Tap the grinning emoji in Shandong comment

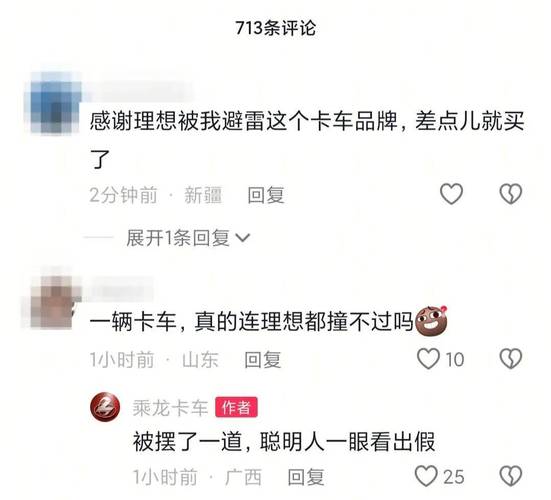click(x=432, y=321)
